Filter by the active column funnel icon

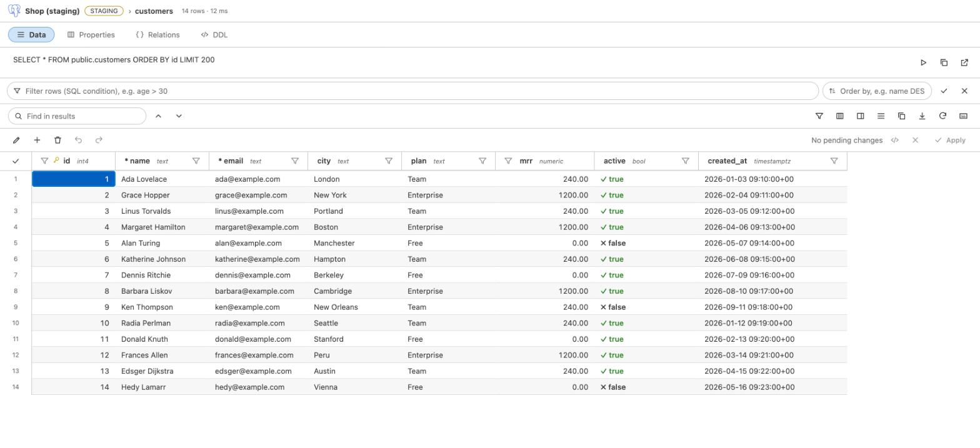coord(686,161)
